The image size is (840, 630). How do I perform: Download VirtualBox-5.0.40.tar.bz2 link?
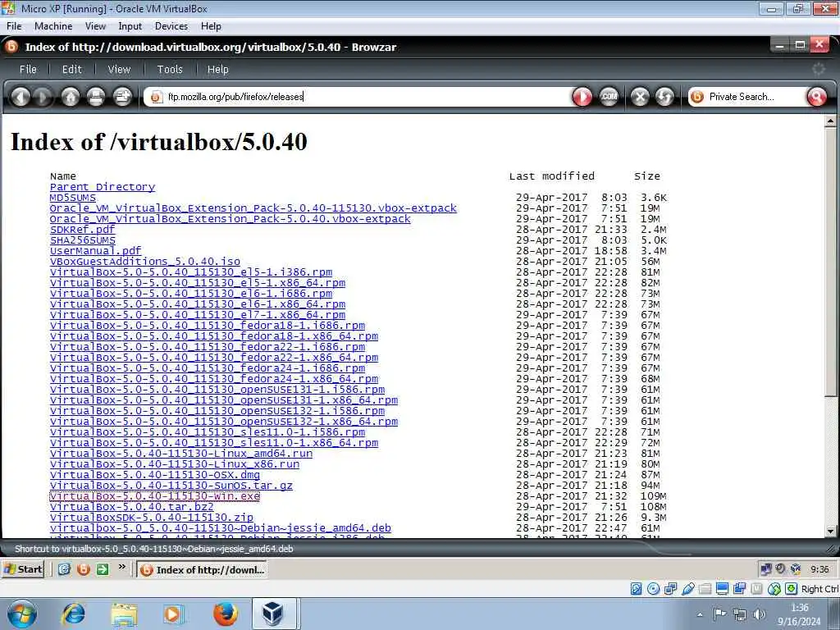coord(132,507)
